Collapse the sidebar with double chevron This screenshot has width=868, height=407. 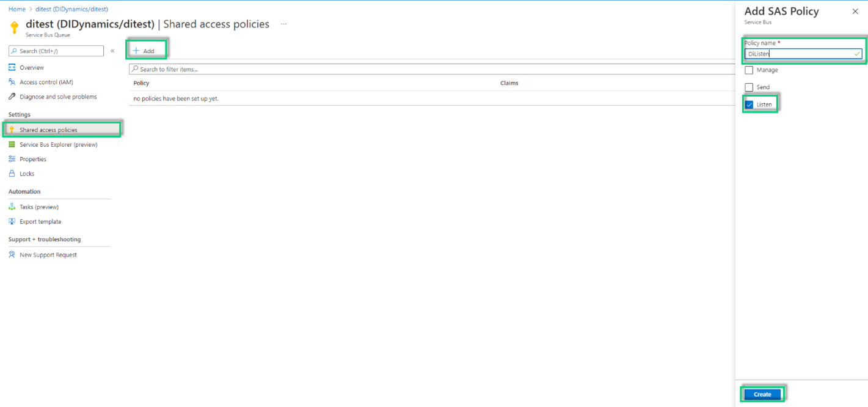(112, 51)
